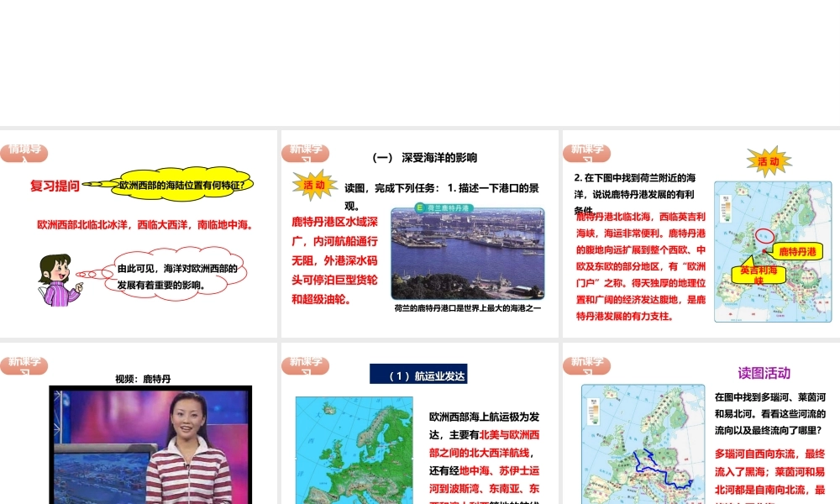Click the red text starting 鹿特丹港区水域深广
Screen dimensions: 840x504
pyautogui.click(x=335, y=260)
